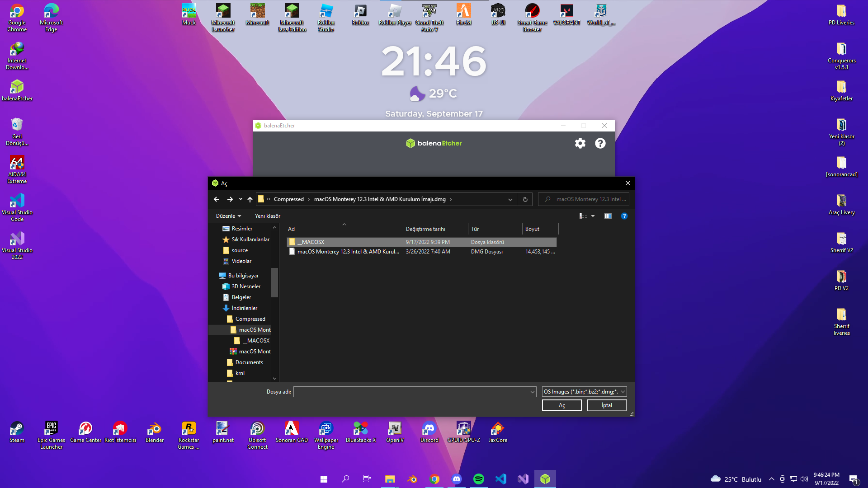This screenshot has width=868, height=488.
Task: Refresh the current folder listing
Action: [525, 199]
